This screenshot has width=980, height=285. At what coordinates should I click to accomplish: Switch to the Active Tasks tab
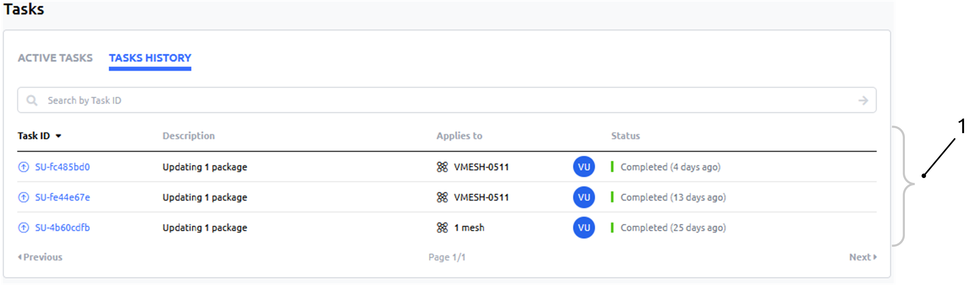(x=55, y=58)
